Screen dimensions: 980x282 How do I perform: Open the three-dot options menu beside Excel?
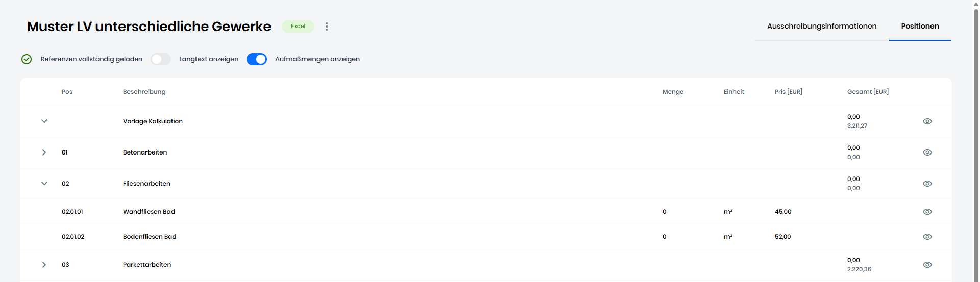(327, 27)
